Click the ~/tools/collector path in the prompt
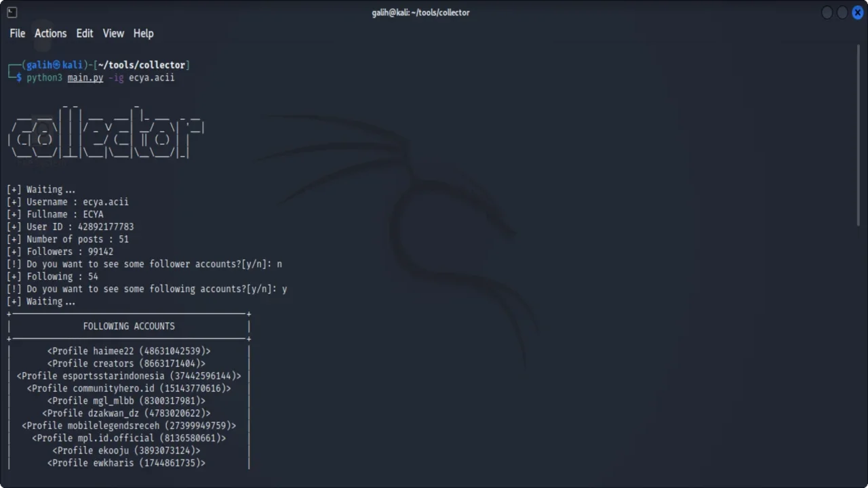Viewport: 868px width, 488px height. pos(141,65)
